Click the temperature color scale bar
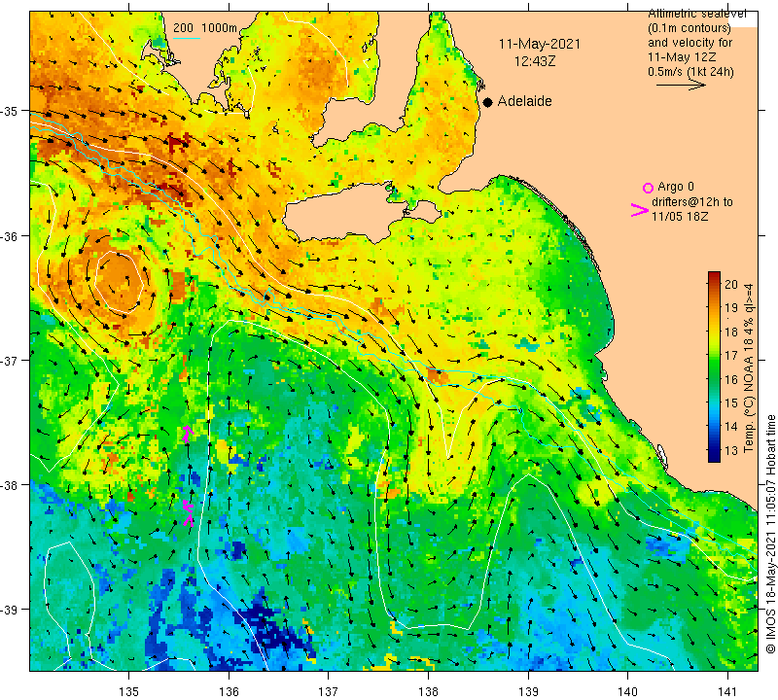The height and width of the screenshot is (700, 778). [x=714, y=367]
